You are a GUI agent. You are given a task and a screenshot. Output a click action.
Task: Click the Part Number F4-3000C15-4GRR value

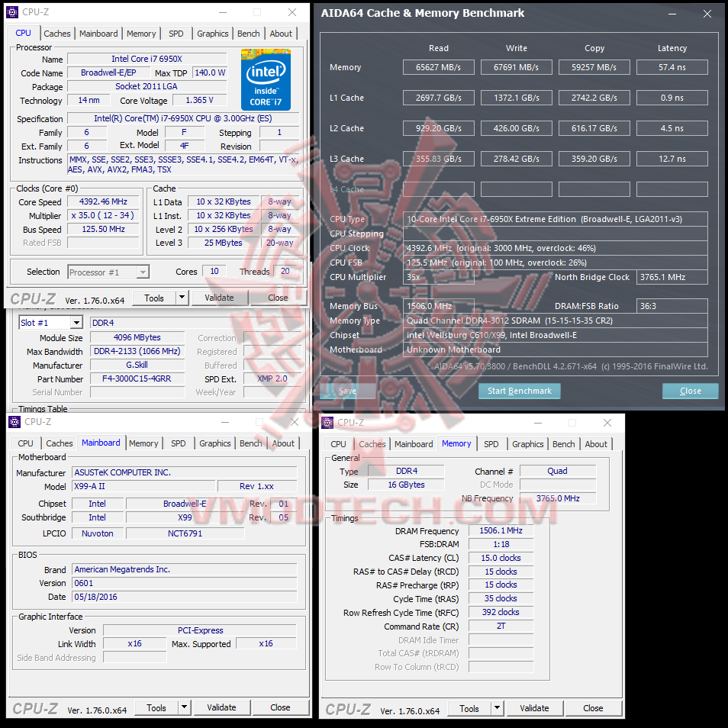[137, 378]
